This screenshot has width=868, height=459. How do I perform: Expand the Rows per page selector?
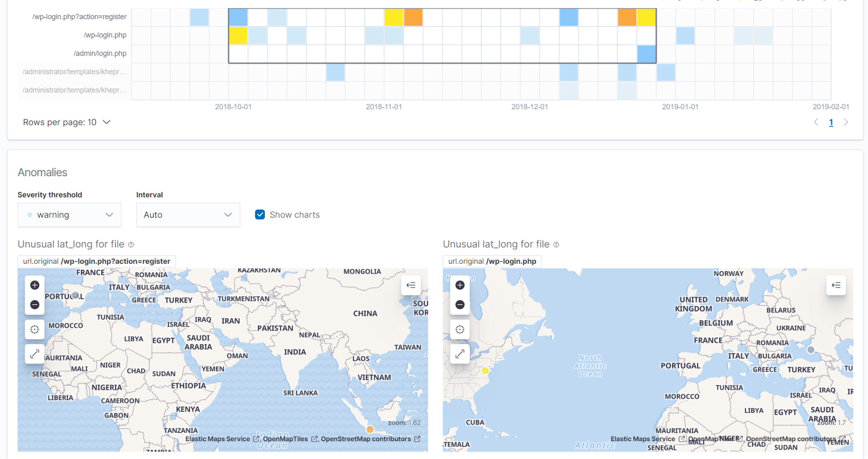pyautogui.click(x=66, y=122)
